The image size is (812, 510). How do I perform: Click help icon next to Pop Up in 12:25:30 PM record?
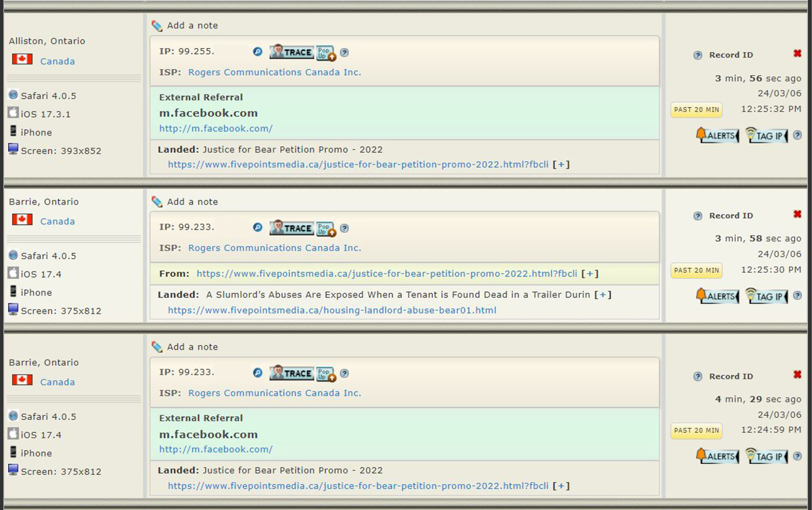[344, 228]
